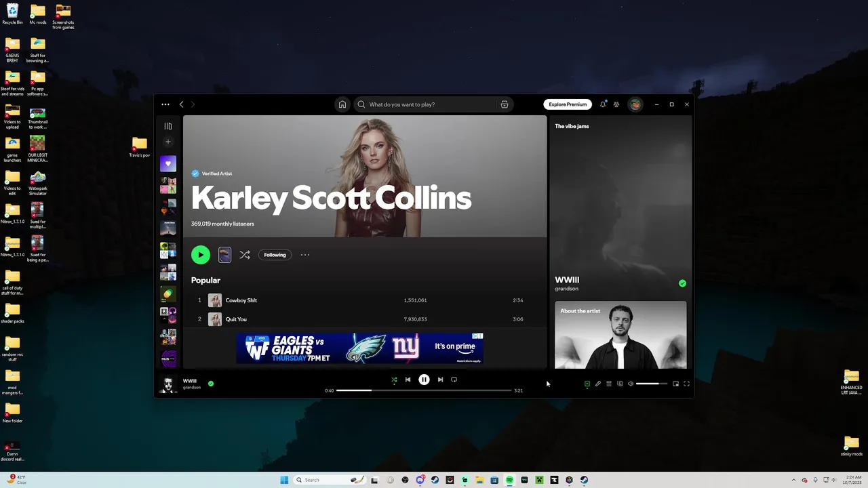Click the Explore Premium button

568,104
